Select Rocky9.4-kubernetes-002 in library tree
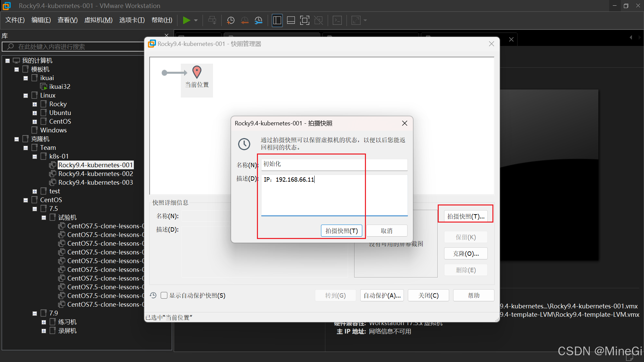The height and width of the screenshot is (362, 644). pyautogui.click(x=96, y=174)
